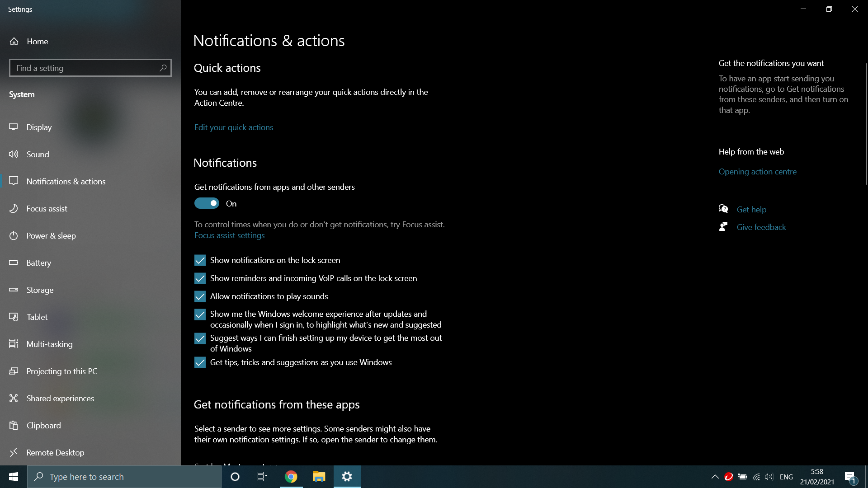Open Focus assist settings link
Screen dimensions: 868x488
(229, 235)
